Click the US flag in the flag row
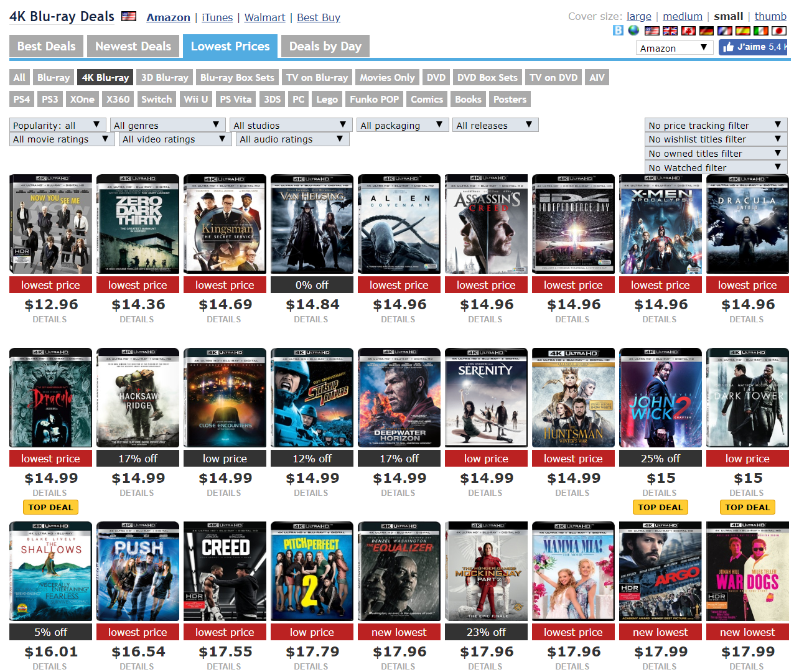This screenshot has height=672, width=794. (652, 30)
